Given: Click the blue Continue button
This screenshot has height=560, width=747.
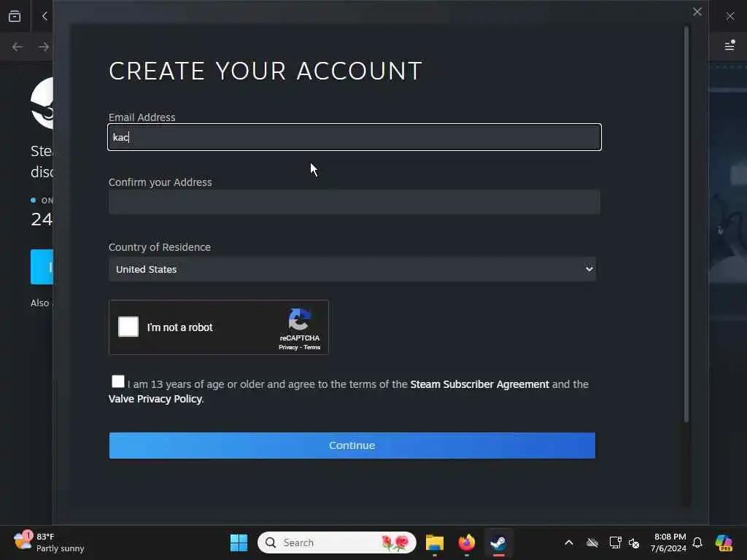Looking at the screenshot, I should click(x=352, y=446).
